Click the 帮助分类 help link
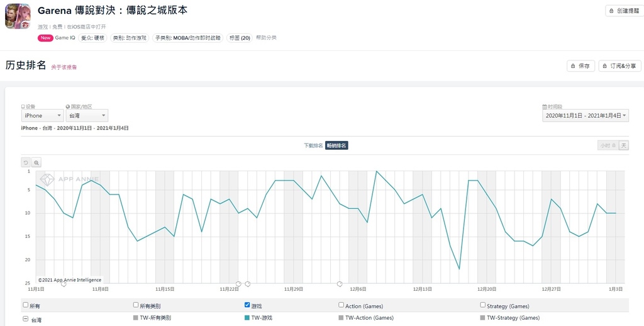The width and height of the screenshot is (644, 326). click(x=266, y=38)
